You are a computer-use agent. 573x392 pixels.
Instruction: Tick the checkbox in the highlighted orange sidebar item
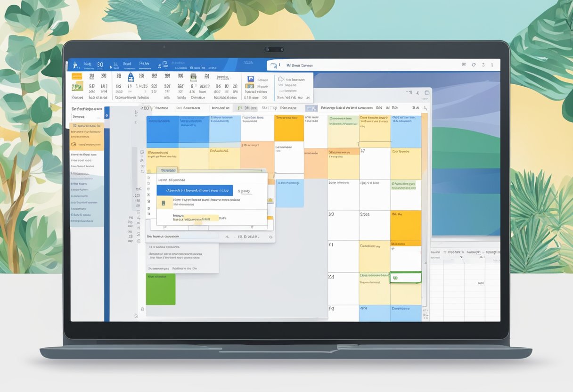point(74,126)
